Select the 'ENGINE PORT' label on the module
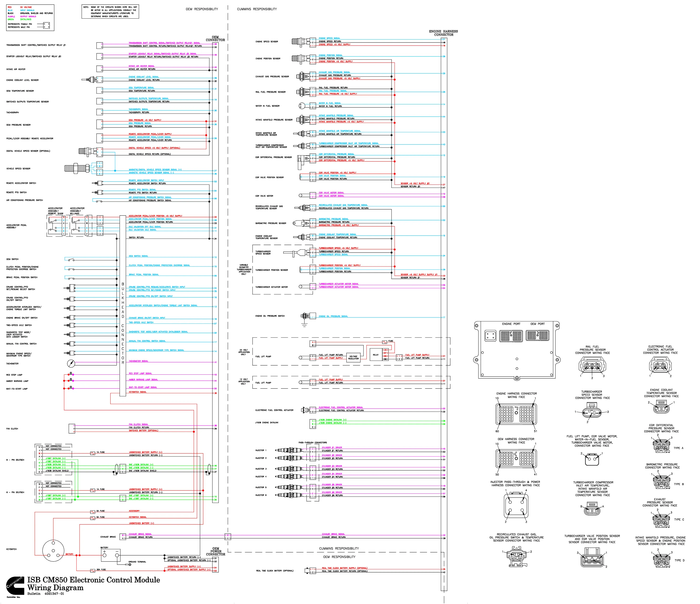 click(511, 324)
